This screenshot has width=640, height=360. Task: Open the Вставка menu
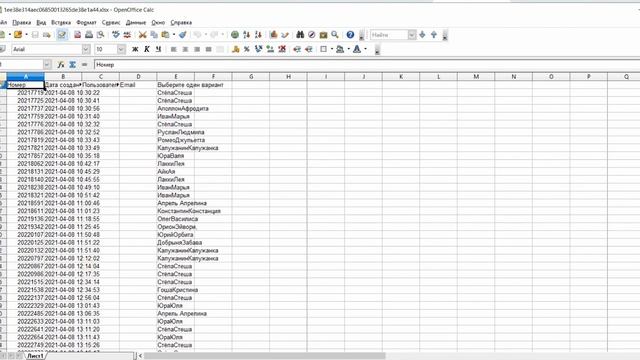pyautogui.click(x=61, y=22)
